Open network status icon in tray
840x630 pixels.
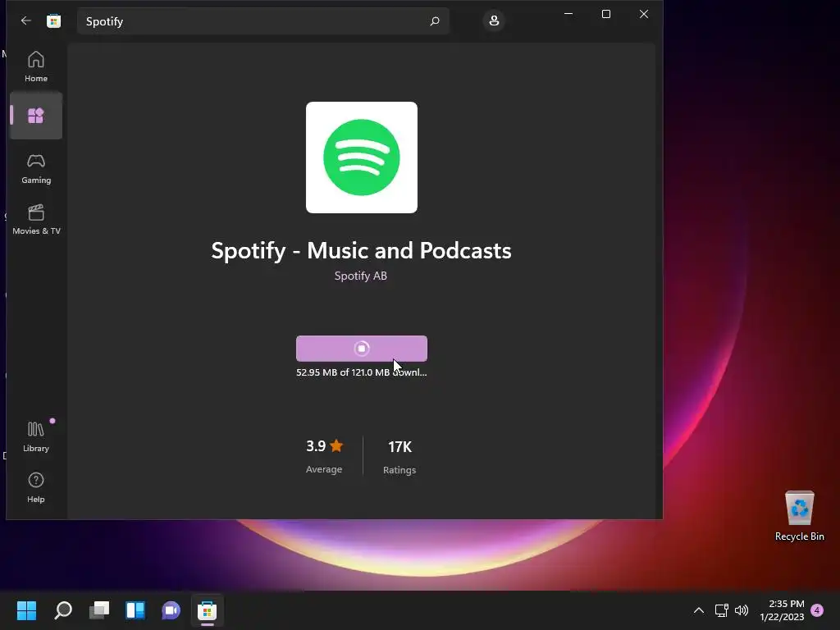click(x=722, y=610)
